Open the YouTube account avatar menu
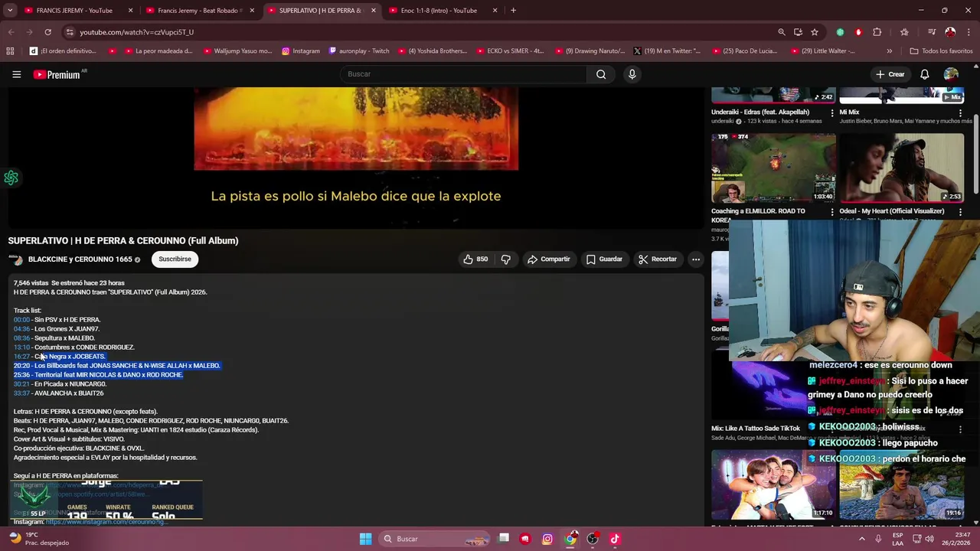 951,74
